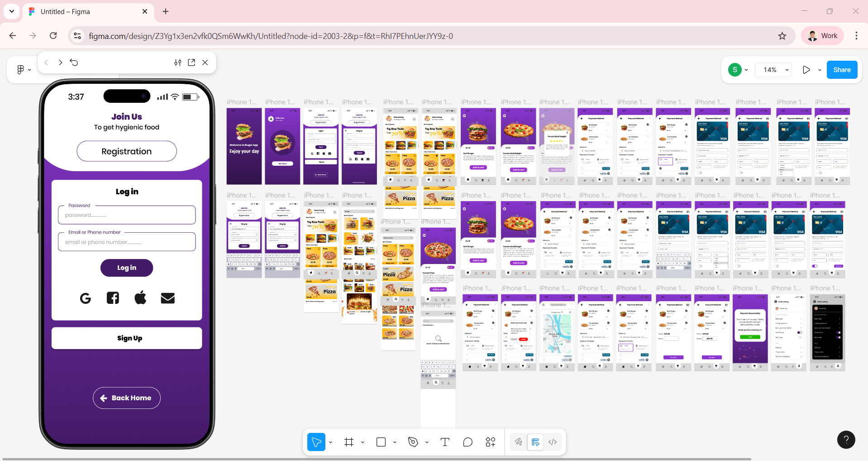Viewport: 868px width, 461px height.
Task: Expand Frame tool options arrow
Action: coord(362,442)
